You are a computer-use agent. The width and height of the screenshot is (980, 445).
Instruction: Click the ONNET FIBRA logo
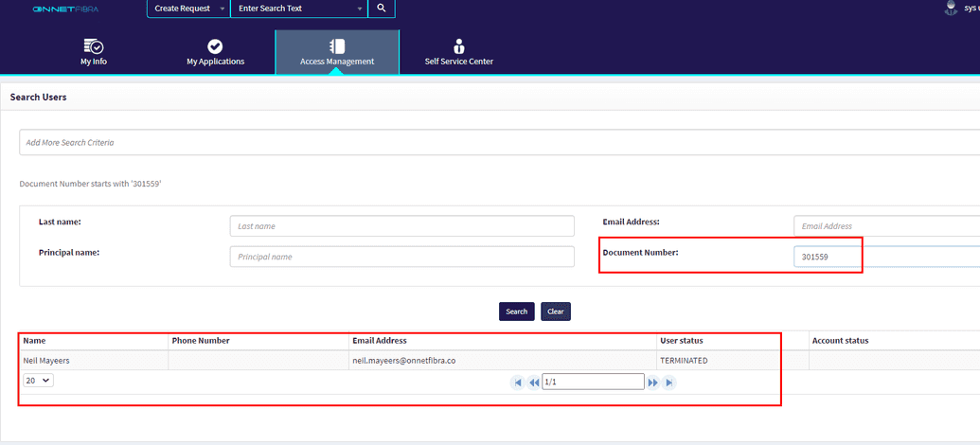click(x=65, y=9)
